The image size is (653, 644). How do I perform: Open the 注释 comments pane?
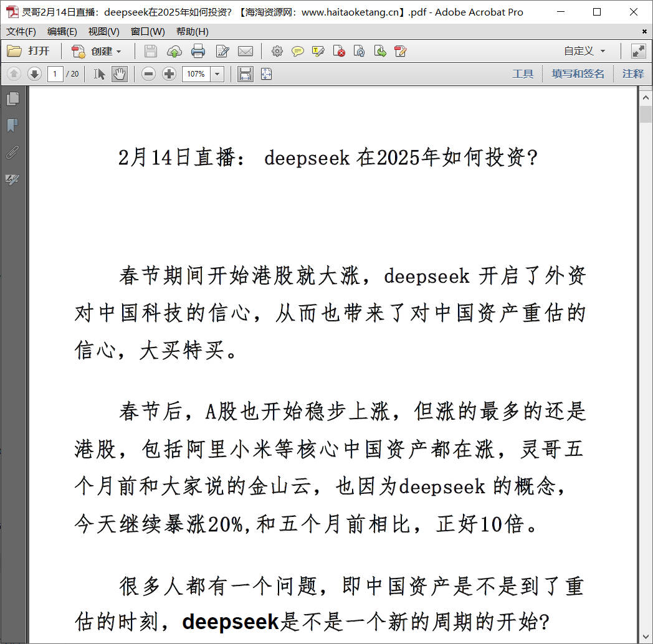633,74
